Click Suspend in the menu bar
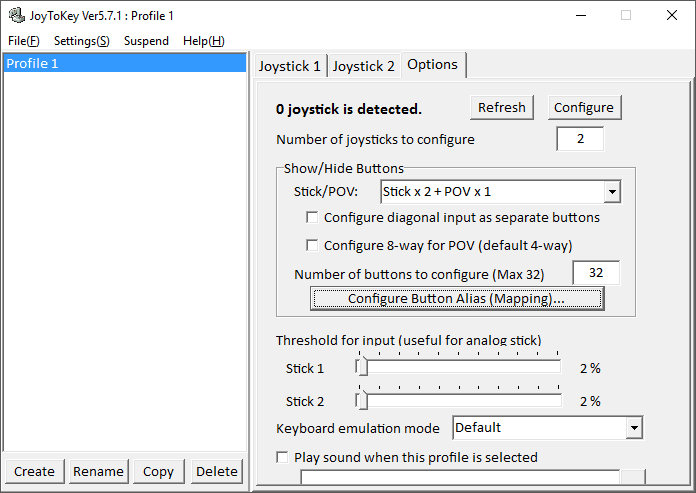Screen dimensions: 696x493 coord(146,41)
